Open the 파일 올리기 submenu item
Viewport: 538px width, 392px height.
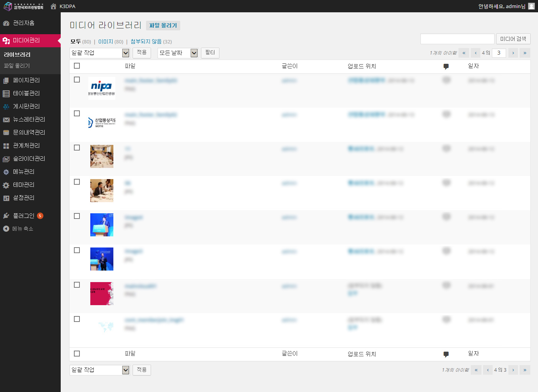(17, 66)
